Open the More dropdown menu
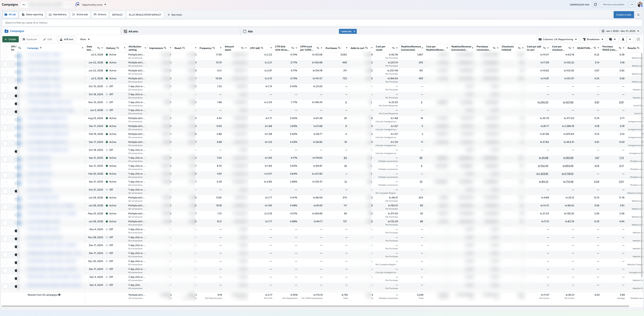Image resolution: width=644 pixels, height=316 pixels. click(85, 39)
